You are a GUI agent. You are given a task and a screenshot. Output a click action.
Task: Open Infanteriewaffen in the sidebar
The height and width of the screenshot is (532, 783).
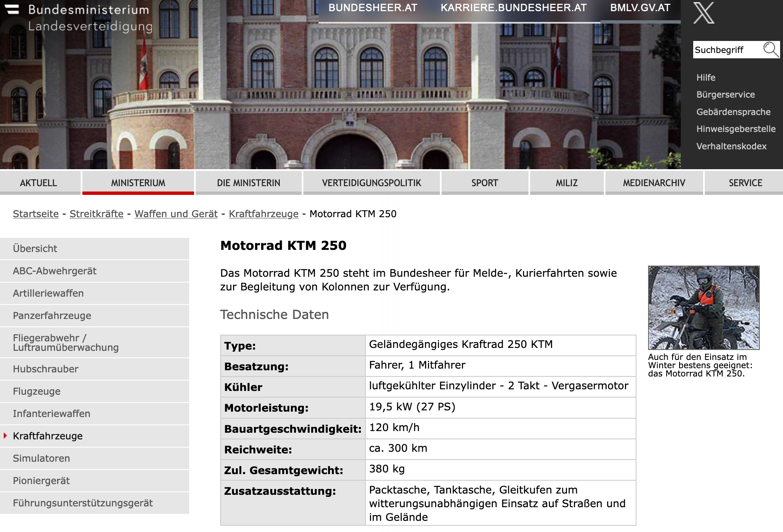[x=94, y=414]
